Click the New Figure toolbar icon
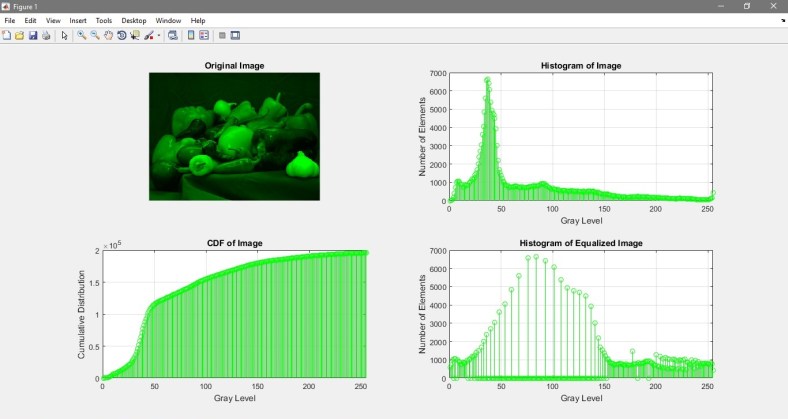 6,35
